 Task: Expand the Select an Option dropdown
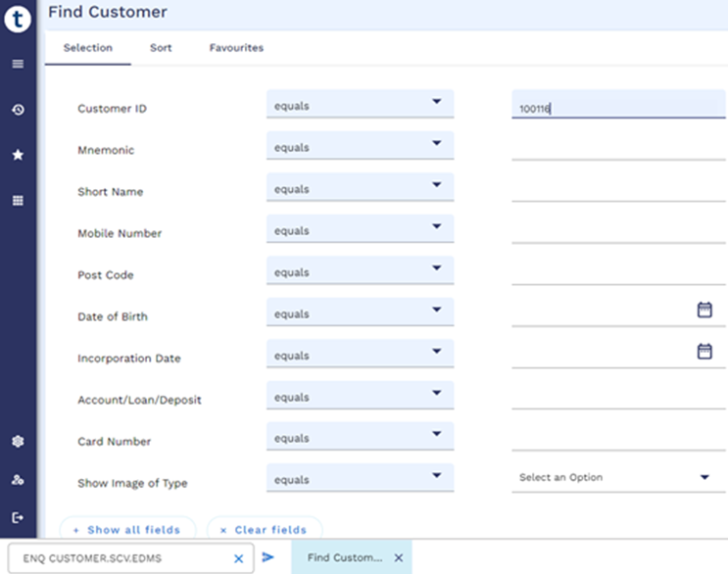(704, 477)
